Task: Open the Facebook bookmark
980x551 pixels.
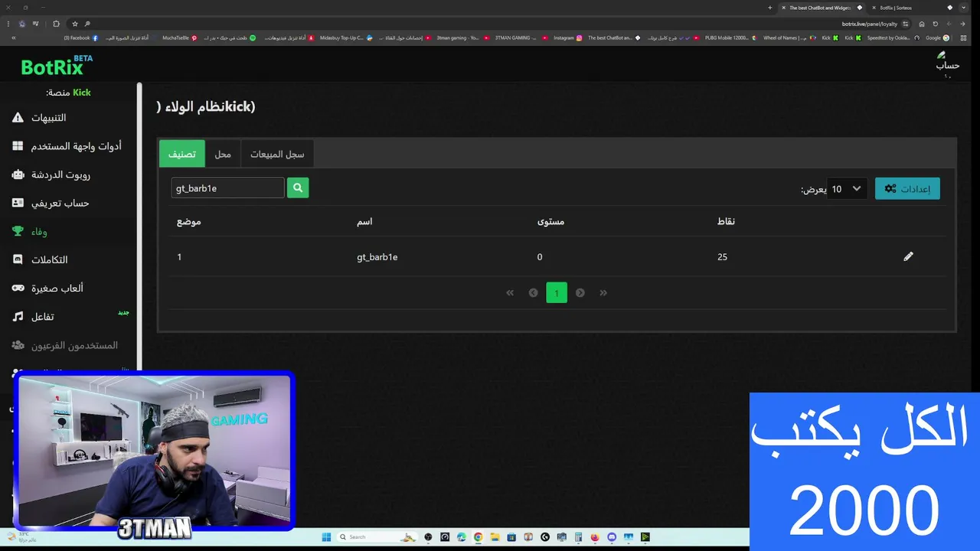Action: point(80,37)
